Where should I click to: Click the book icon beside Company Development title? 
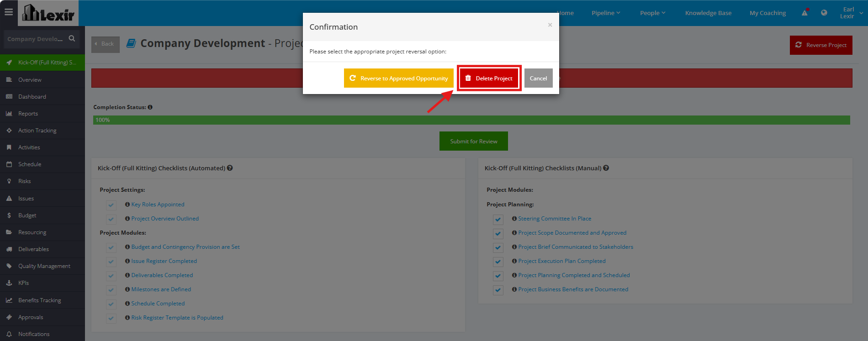click(131, 43)
